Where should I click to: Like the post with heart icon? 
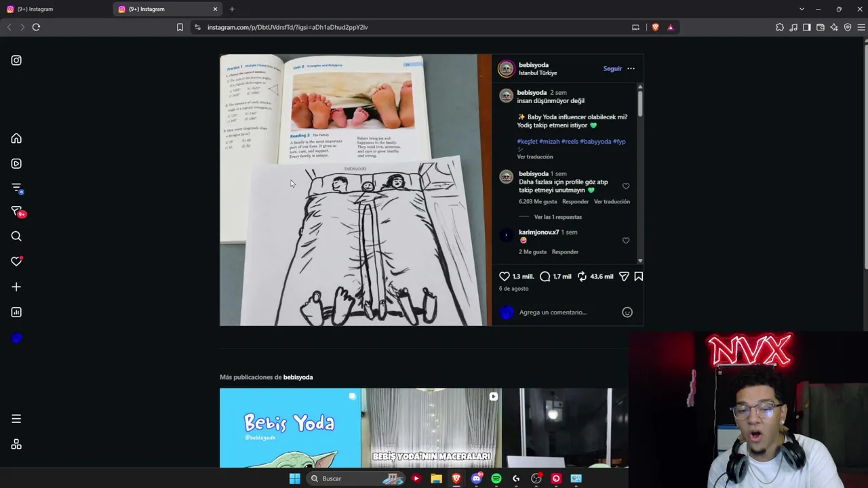pyautogui.click(x=505, y=277)
